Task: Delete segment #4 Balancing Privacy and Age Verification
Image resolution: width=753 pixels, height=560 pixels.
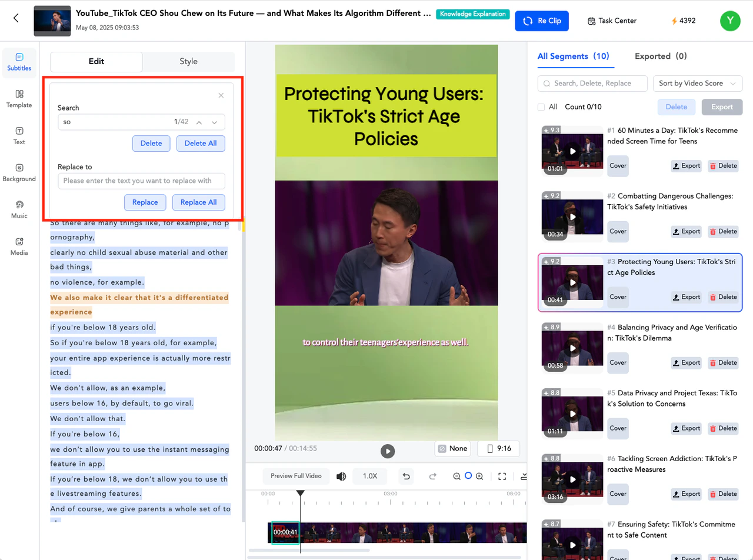Action: click(724, 362)
